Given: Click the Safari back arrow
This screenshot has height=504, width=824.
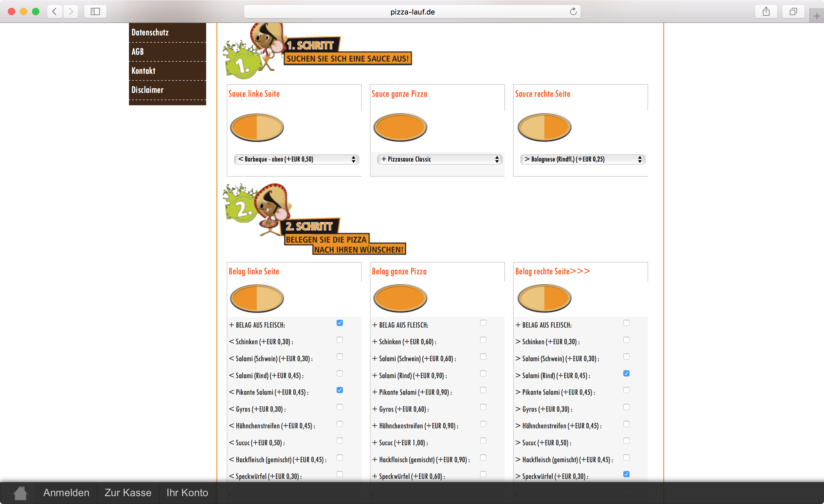Looking at the screenshot, I should tap(54, 12).
